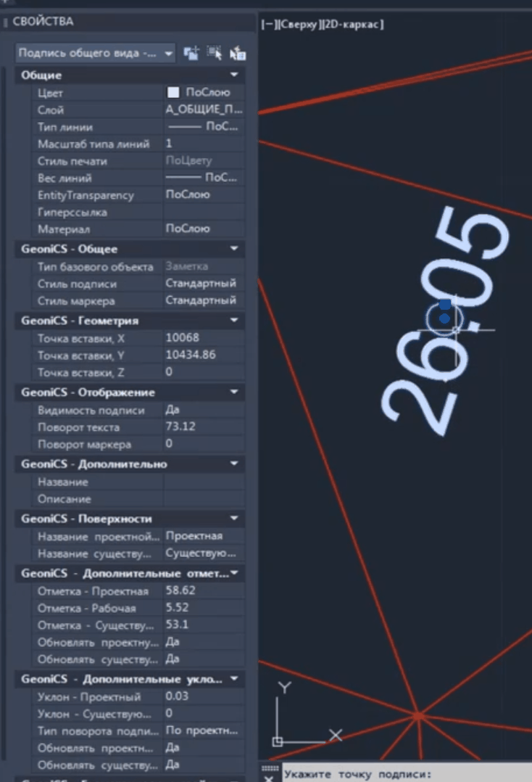The image size is (532, 782).
Task: Collapse the Общие section
Action: [x=234, y=75]
